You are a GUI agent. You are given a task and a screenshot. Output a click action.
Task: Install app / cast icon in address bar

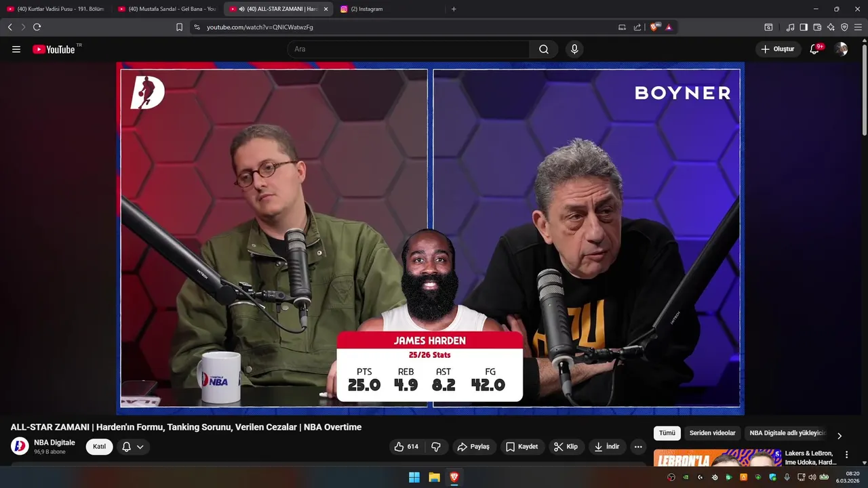click(x=623, y=27)
